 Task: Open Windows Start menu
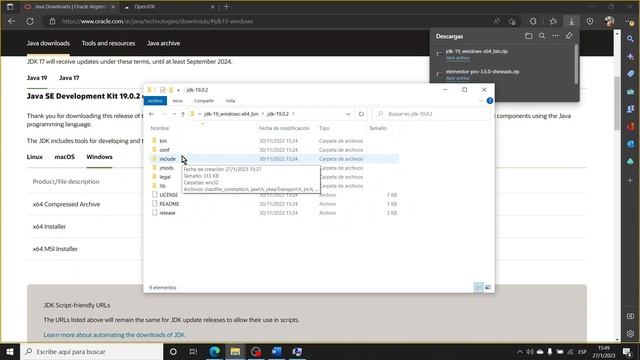(10, 351)
